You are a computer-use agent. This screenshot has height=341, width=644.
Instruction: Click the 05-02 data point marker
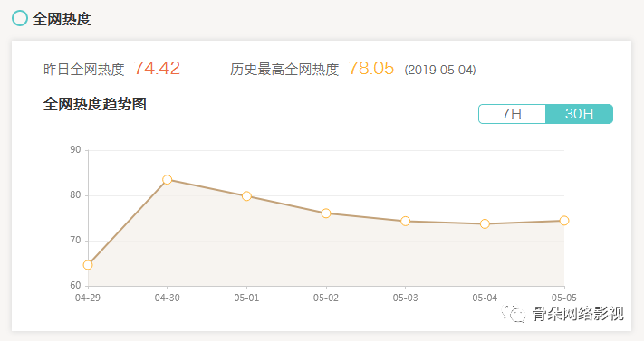326,213
